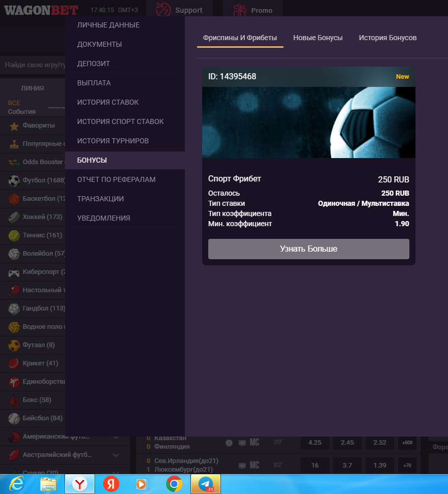Expand the American football category chevron

pyautogui.click(x=116, y=437)
